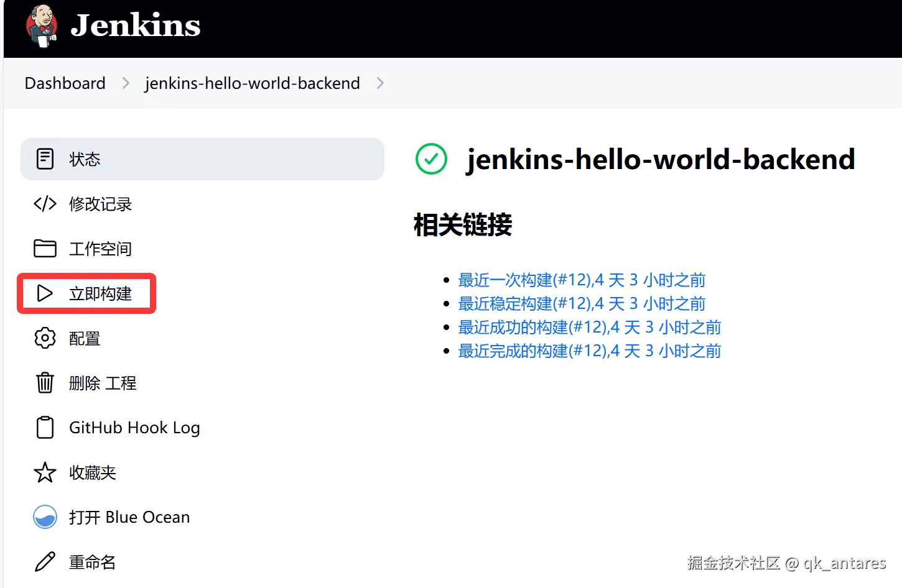Click the 配置 gear icon
The height and width of the screenshot is (588, 902).
45,338
